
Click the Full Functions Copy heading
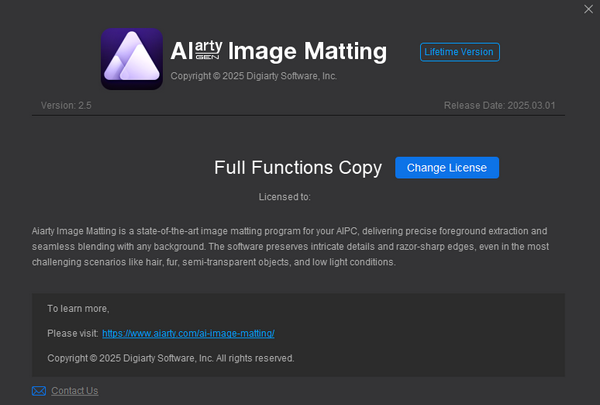pyautogui.click(x=298, y=168)
